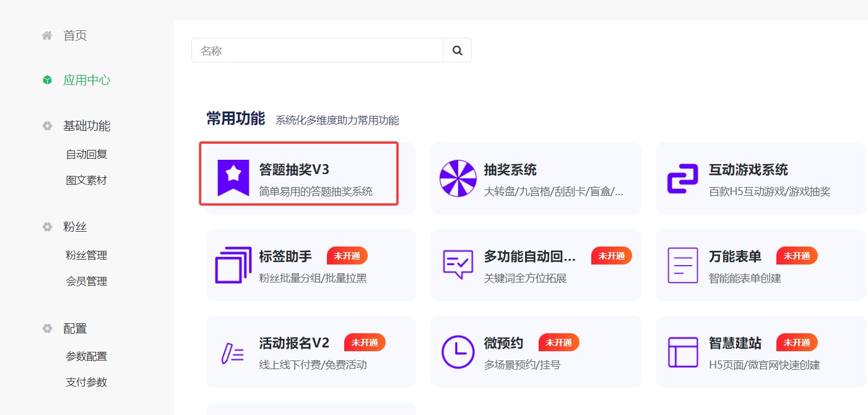The width and height of the screenshot is (868, 415).
Task: Click the 应用中心 cube icon
Action: click(46, 80)
